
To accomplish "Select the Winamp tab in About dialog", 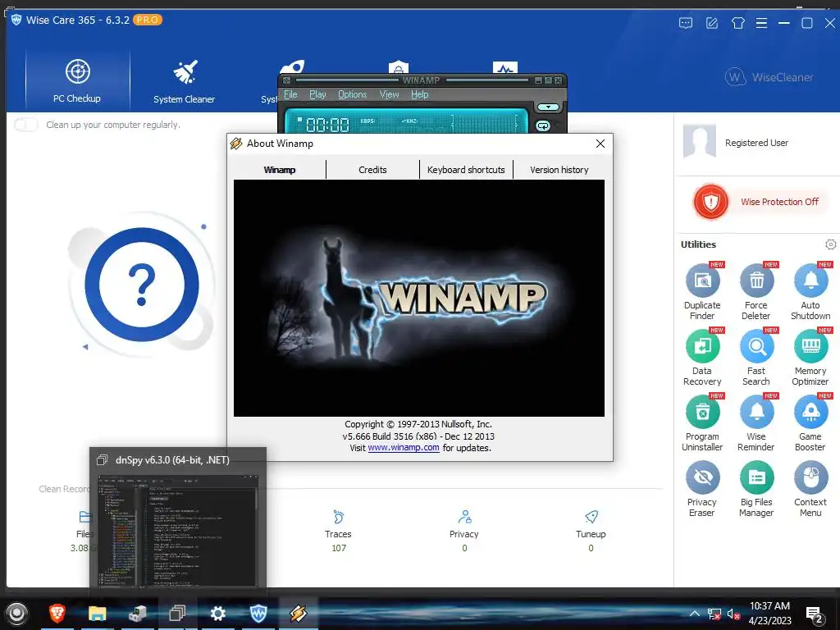I will (279, 170).
